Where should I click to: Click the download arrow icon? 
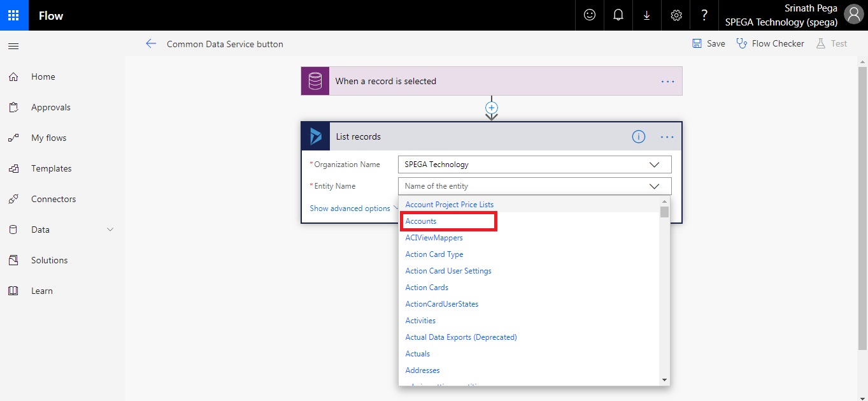tap(646, 15)
